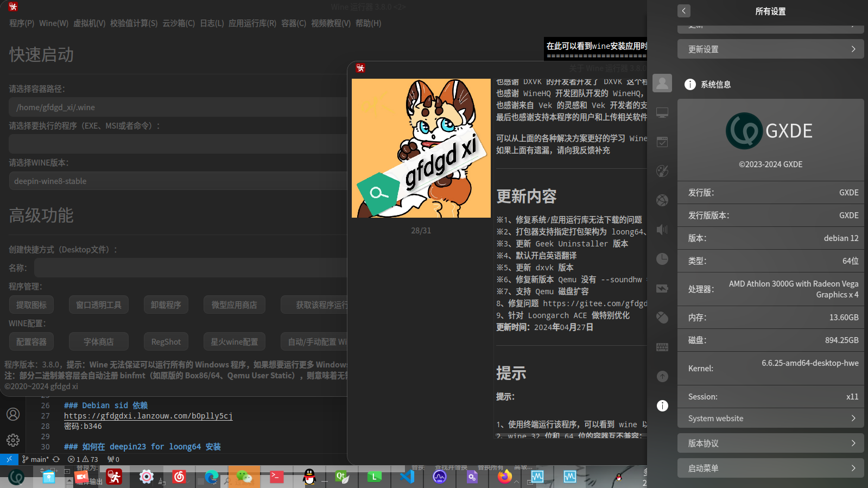The height and width of the screenshot is (488, 868).
Task: Open the 云沙箱(C) menu
Action: 179,23
